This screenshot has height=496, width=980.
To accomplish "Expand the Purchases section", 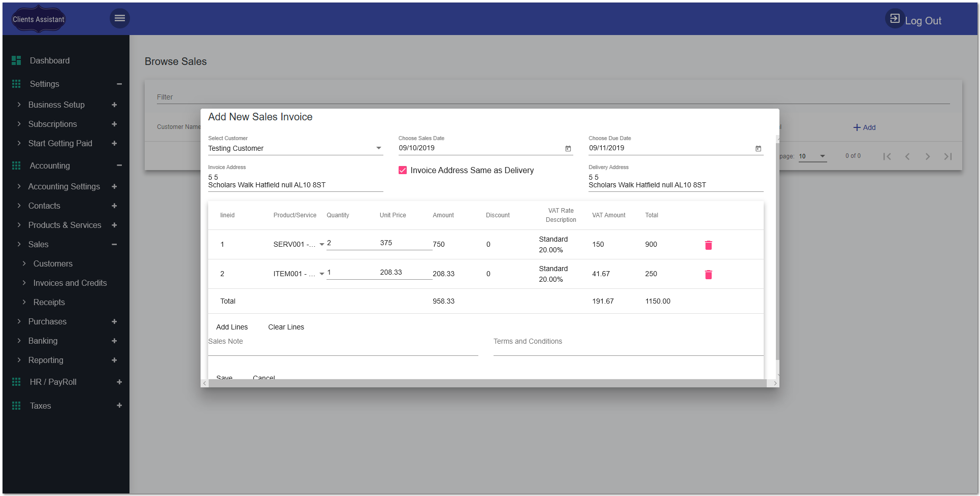I will click(114, 321).
